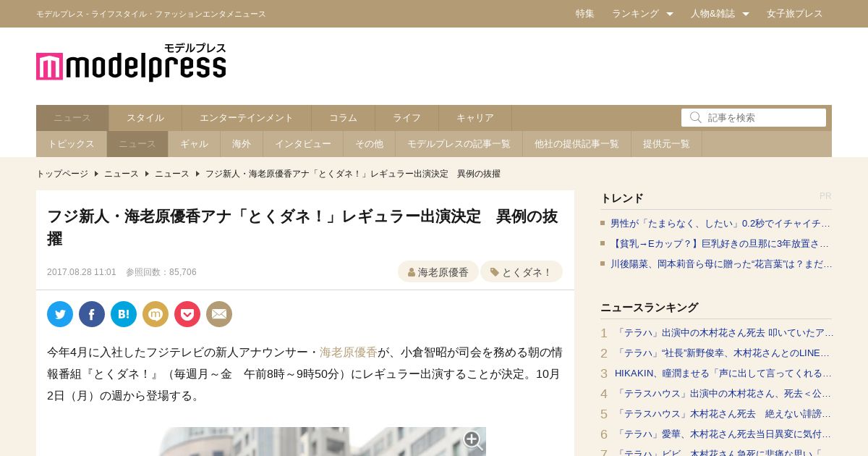Image resolution: width=868 pixels, height=456 pixels.
Task: Go to first ニュース breadcrumb link
Action: tap(122, 174)
